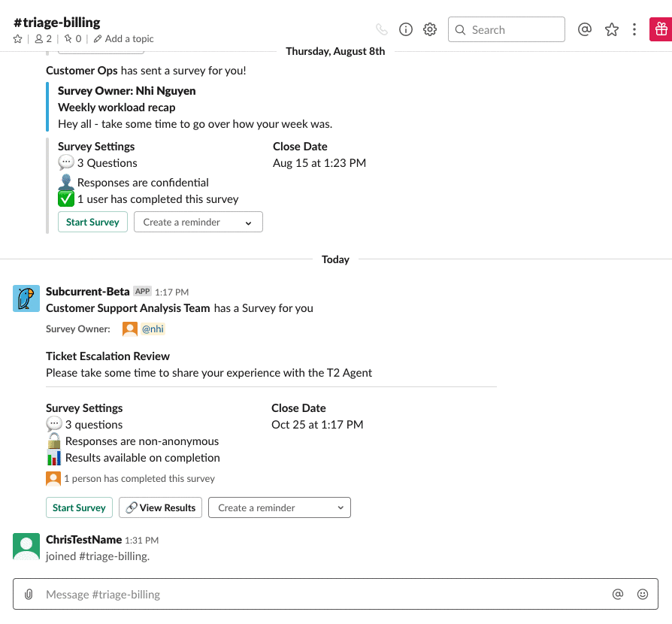The width and height of the screenshot is (672, 624).
Task: Open channel settings gear icon
Action: click(430, 30)
